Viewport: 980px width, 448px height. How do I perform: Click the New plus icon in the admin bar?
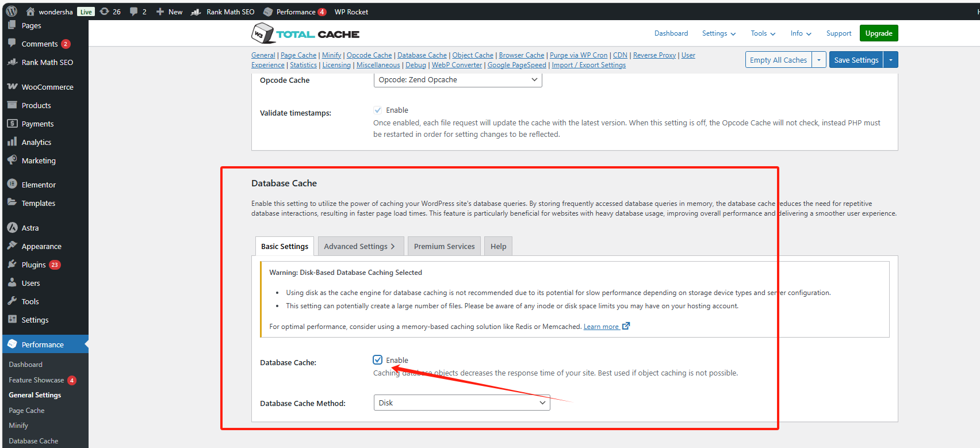[160, 12]
